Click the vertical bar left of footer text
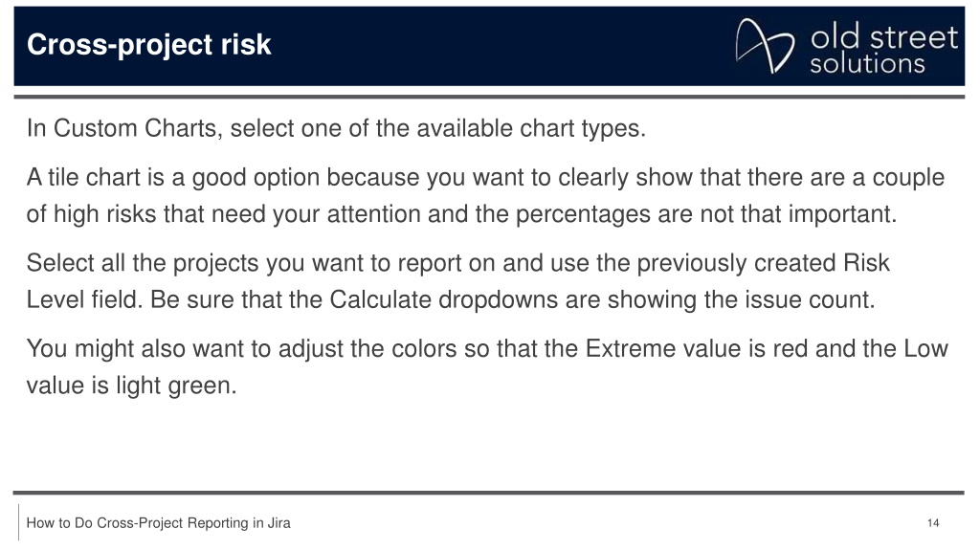 (19, 522)
